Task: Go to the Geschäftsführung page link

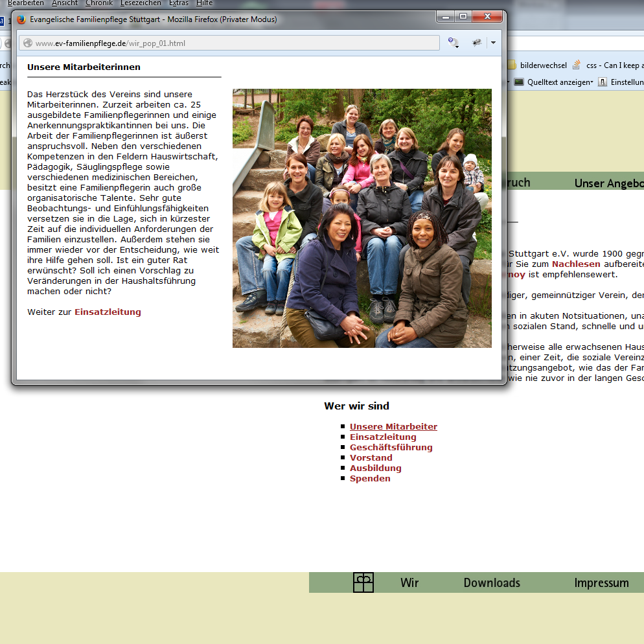Action: (391, 447)
